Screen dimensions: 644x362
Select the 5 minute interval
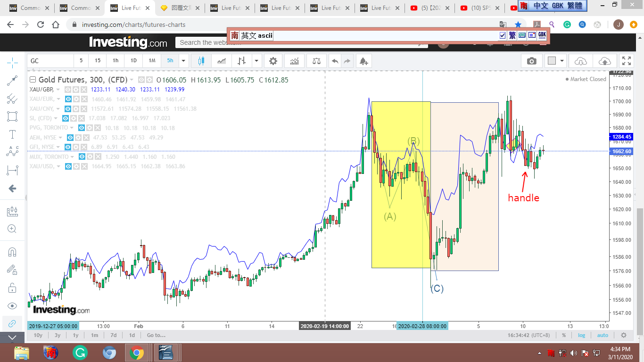pyautogui.click(x=81, y=60)
